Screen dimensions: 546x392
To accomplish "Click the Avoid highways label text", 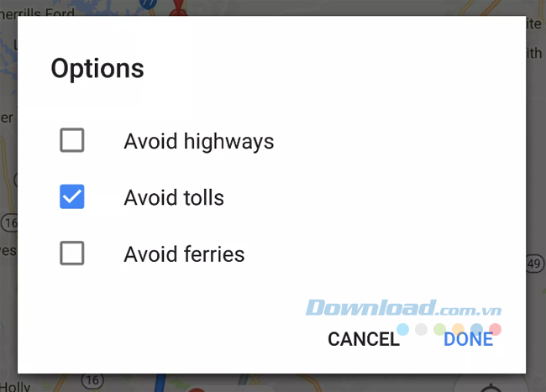I will (199, 141).
